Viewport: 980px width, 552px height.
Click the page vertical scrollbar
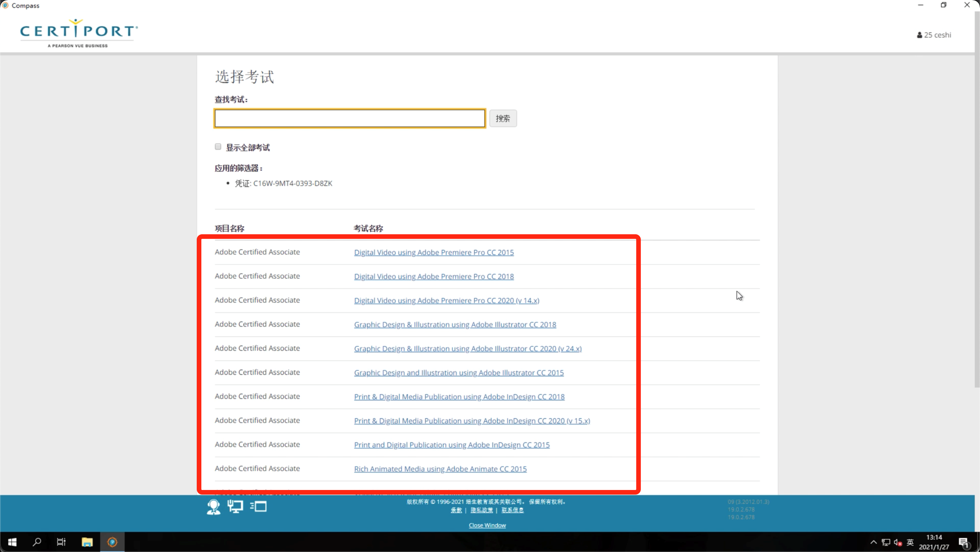(x=977, y=199)
